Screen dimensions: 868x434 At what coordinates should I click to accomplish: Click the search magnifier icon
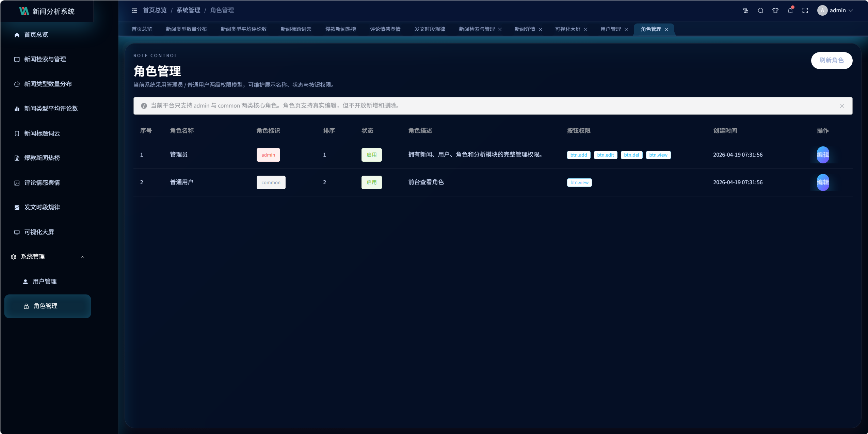[x=760, y=11]
